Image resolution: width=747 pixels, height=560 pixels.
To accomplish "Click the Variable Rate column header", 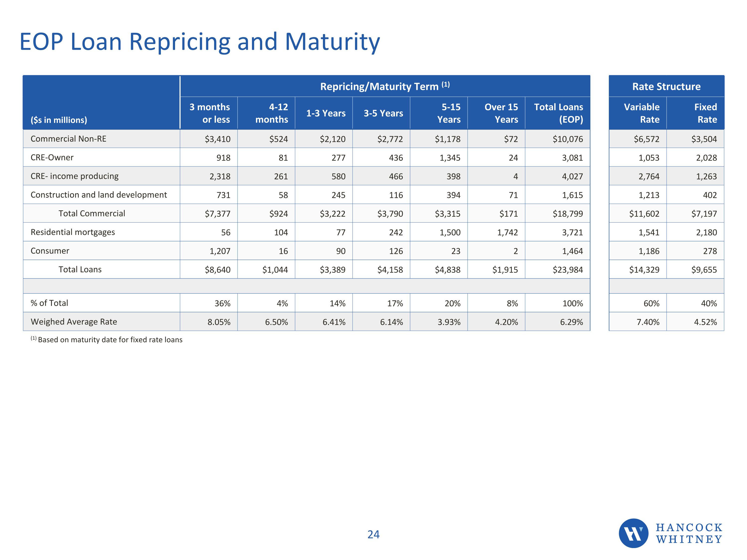I will point(641,113).
